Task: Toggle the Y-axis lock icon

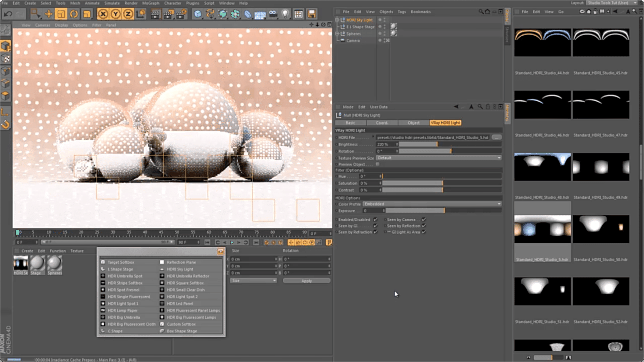Action: [x=116, y=14]
